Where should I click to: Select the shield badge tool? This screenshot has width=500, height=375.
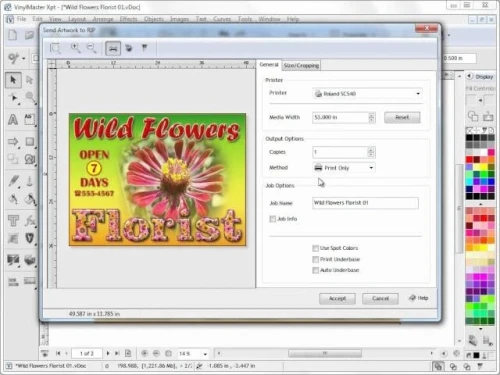30,238
